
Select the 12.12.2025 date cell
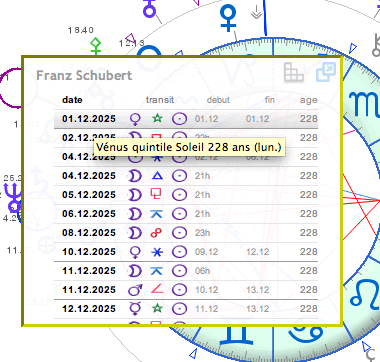(89, 309)
